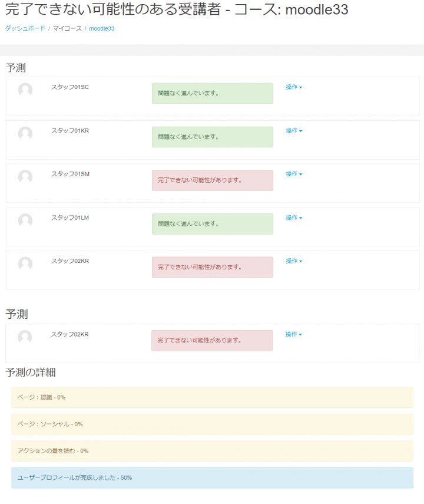This screenshot has height=504, width=424.
Task: Click the ユーザープロフィールが完成しました - 50% row
Action: coord(212,478)
